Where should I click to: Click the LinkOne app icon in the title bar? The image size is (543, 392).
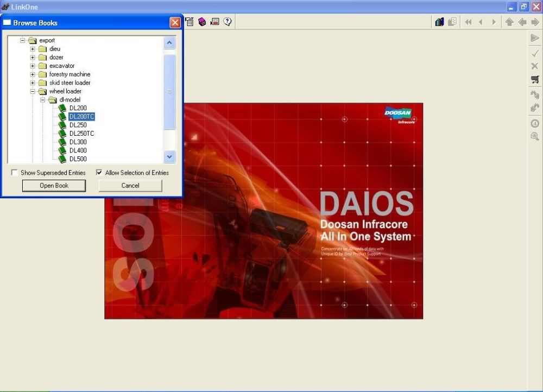pos(5,7)
